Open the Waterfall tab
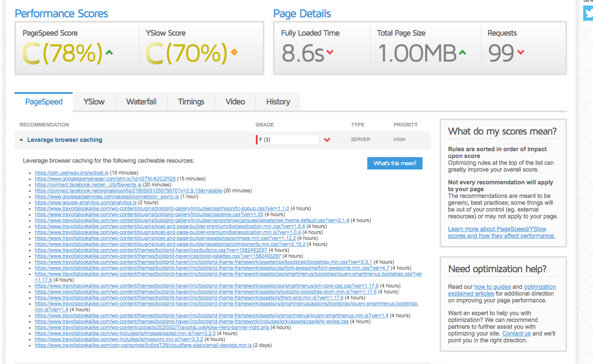593x364 pixels. (141, 102)
